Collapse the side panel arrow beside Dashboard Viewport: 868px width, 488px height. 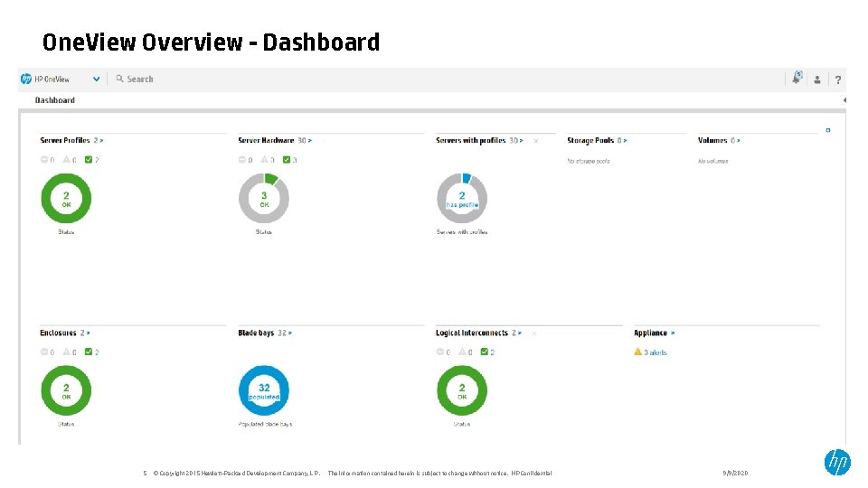[844, 100]
